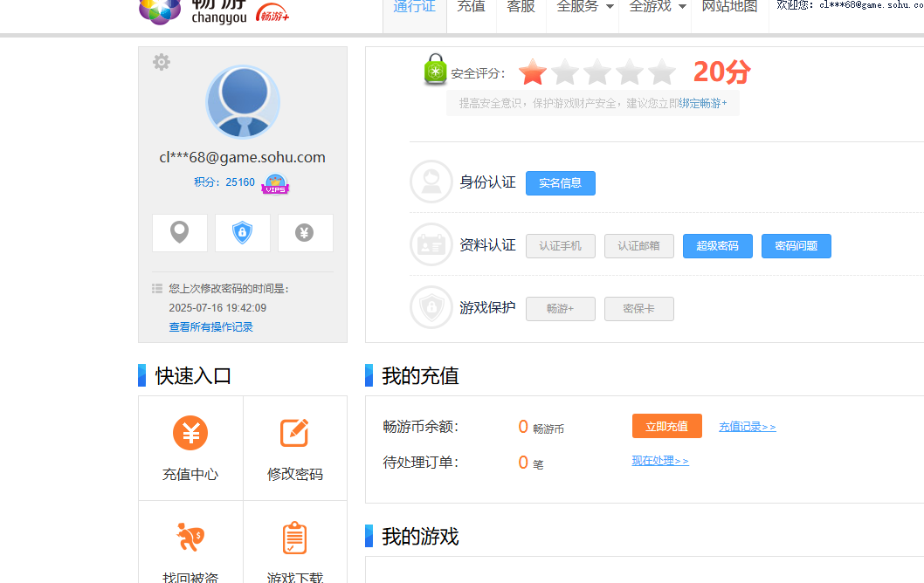Screen dimensions: 924x583
Task: Open 游戏下载 clipboard icon
Action: pyautogui.click(x=294, y=538)
